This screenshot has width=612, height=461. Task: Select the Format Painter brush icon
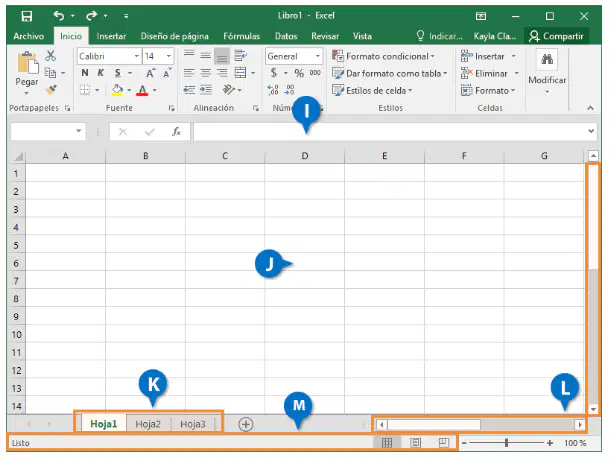51,90
